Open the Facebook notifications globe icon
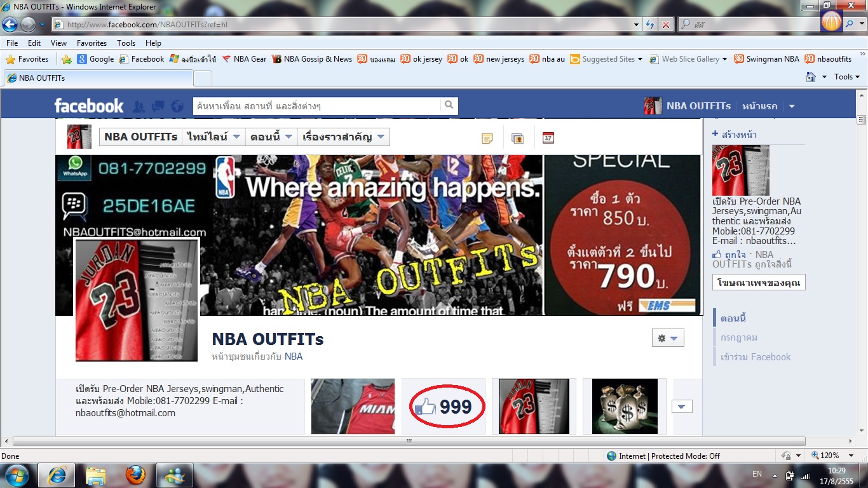The width and height of the screenshot is (868, 488). 177,106
